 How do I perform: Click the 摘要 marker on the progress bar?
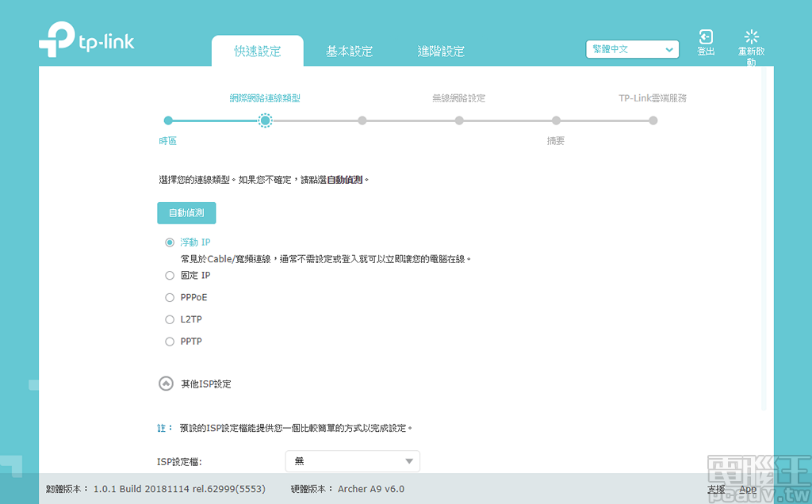(x=556, y=120)
